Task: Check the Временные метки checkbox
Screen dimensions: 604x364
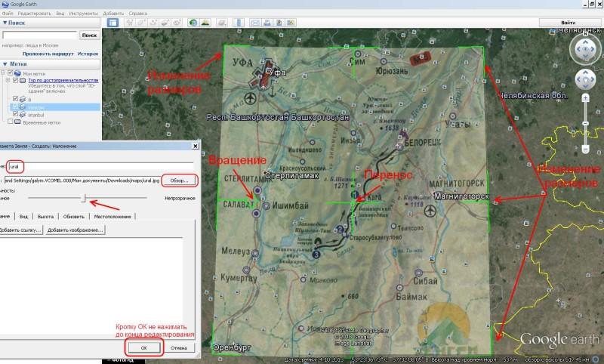Action: [x=11, y=122]
